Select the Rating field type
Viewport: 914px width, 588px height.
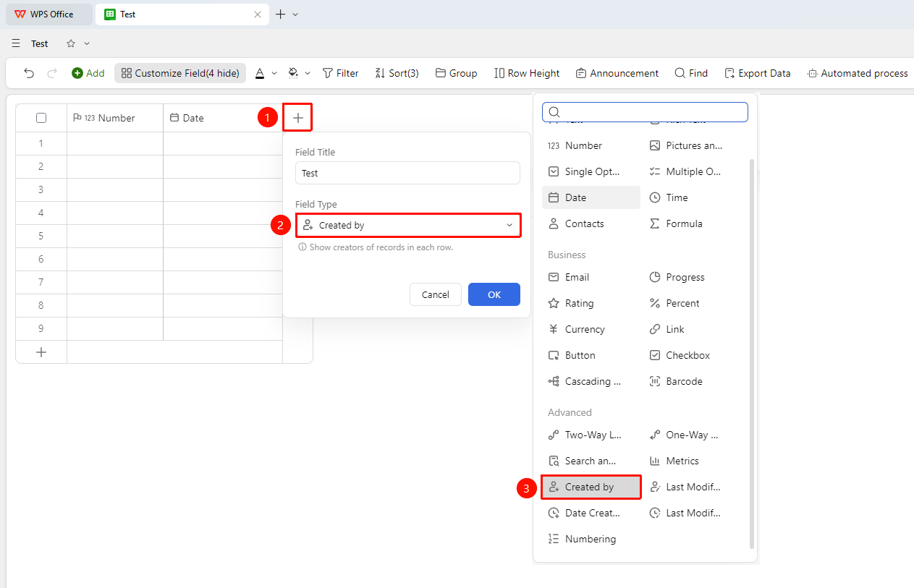[x=591, y=303]
